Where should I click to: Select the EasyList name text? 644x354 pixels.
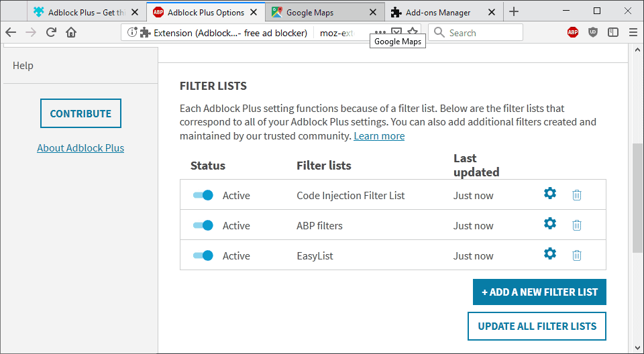(315, 256)
